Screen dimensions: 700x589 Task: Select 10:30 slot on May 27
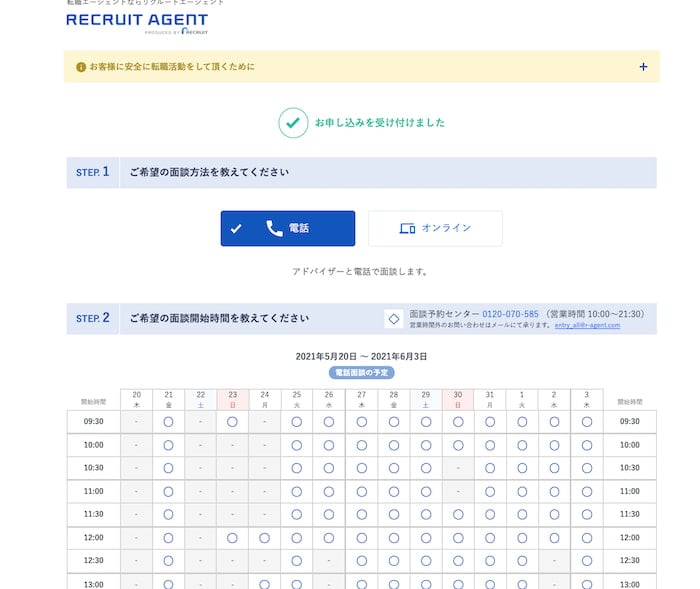[x=362, y=468]
